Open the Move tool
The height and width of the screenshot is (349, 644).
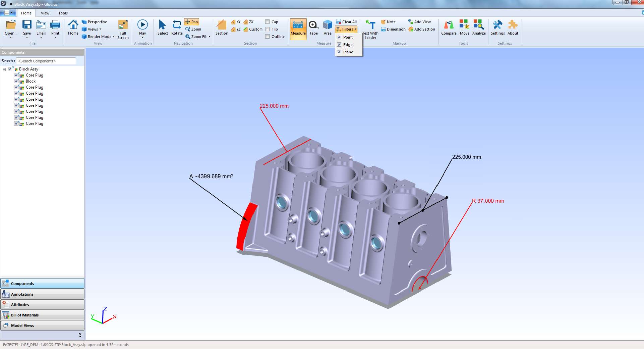point(464,28)
